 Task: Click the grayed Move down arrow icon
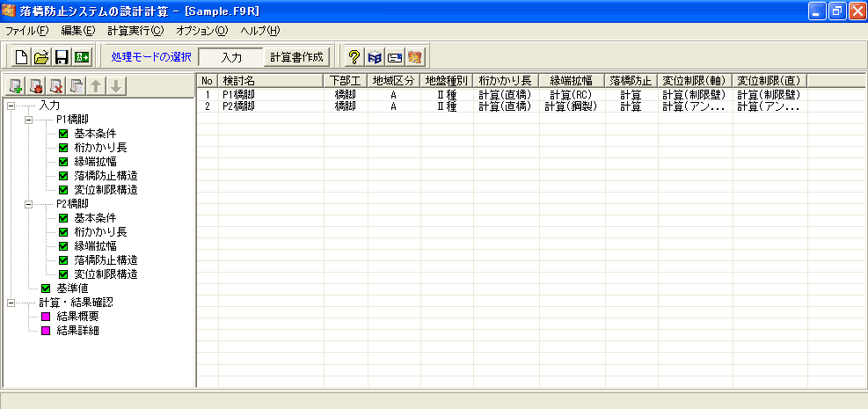[116, 86]
